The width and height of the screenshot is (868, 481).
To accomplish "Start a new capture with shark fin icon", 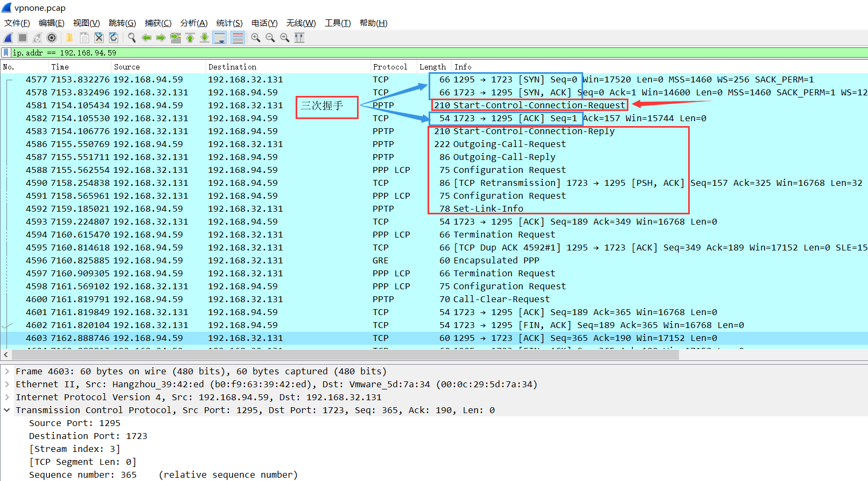I will pyautogui.click(x=8, y=38).
